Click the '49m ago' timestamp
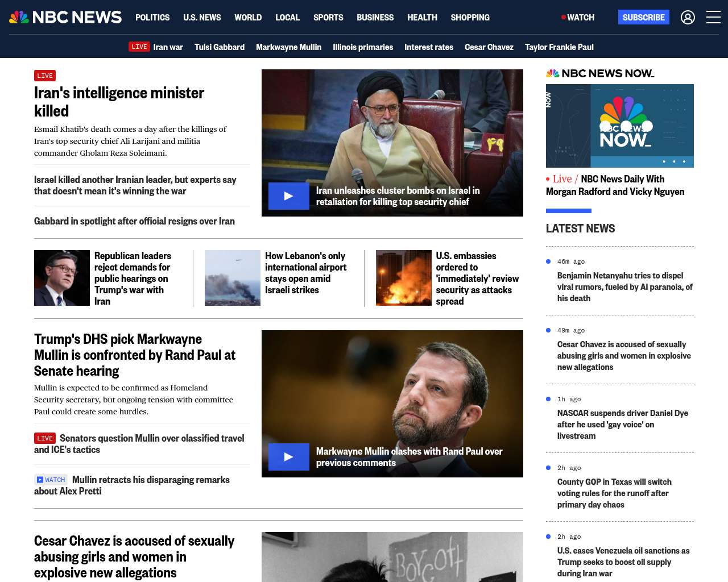This screenshot has width=728, height=582. click(571, 330)
